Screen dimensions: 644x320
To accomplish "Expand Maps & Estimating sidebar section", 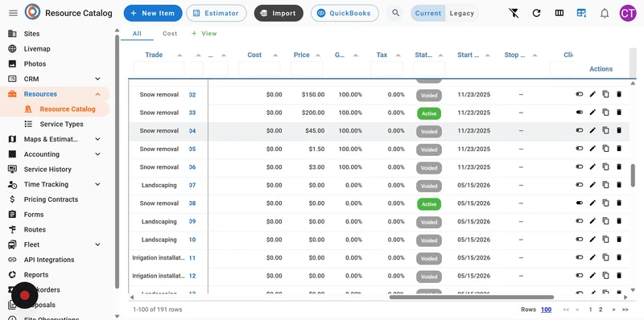I will coord(97,139).
